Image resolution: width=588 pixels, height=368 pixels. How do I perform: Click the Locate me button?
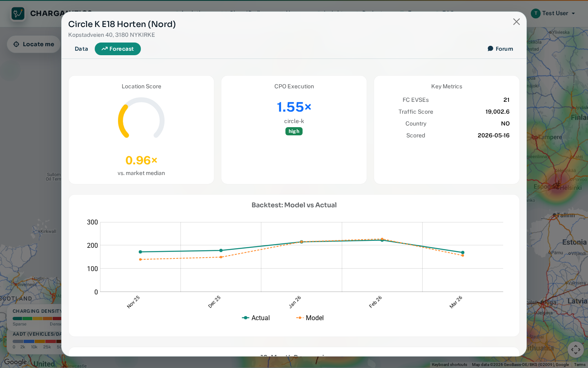[x=33, y=44]
